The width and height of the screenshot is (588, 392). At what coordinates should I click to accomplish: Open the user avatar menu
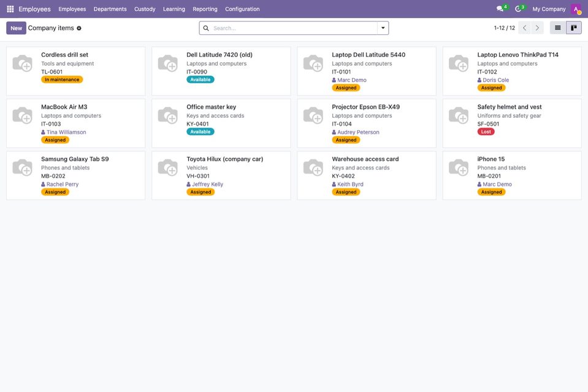[576, 9]
